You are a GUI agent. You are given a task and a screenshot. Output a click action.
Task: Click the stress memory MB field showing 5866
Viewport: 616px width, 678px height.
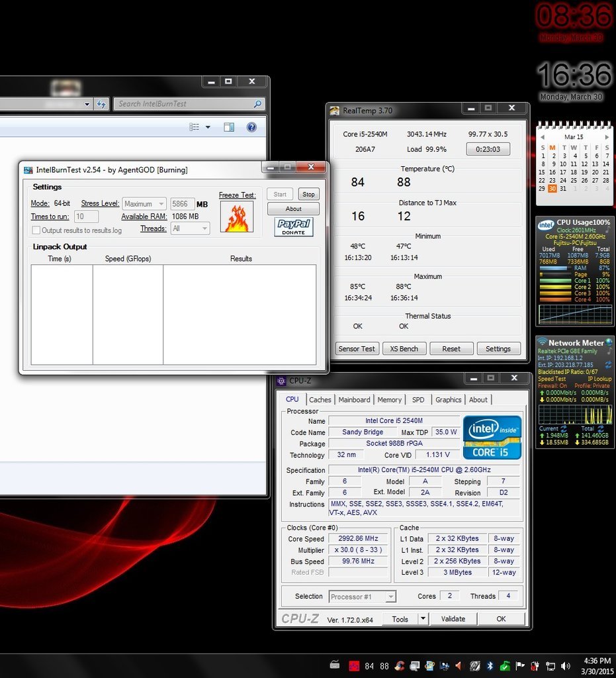click(x=183, y=204)
